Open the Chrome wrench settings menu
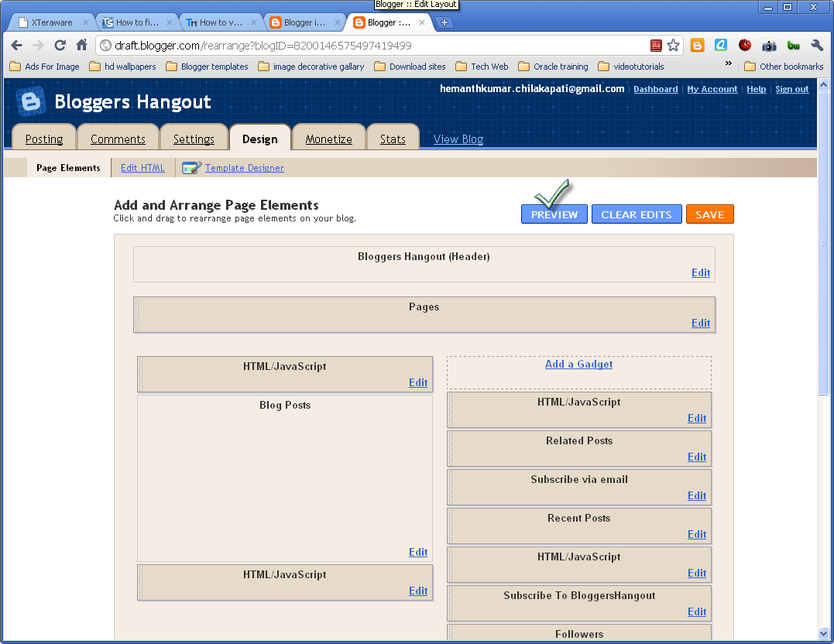834x644 pixels. (817, 45)
